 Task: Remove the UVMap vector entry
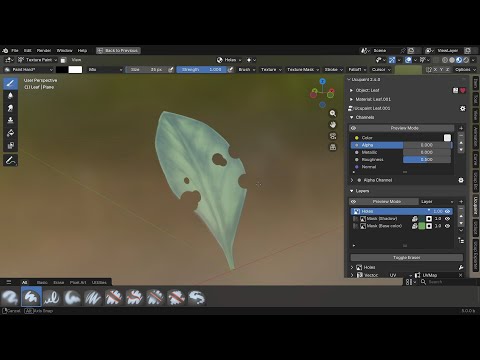[x=461, y=275]
